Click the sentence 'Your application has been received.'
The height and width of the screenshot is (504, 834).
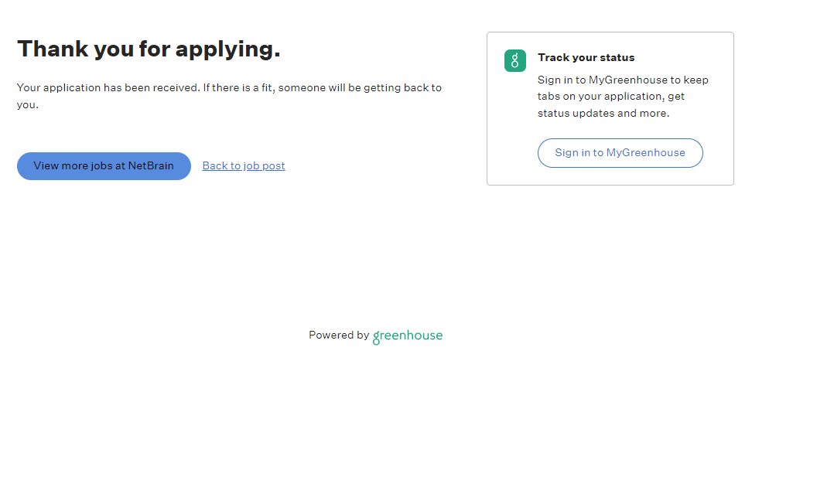(108, 88)
